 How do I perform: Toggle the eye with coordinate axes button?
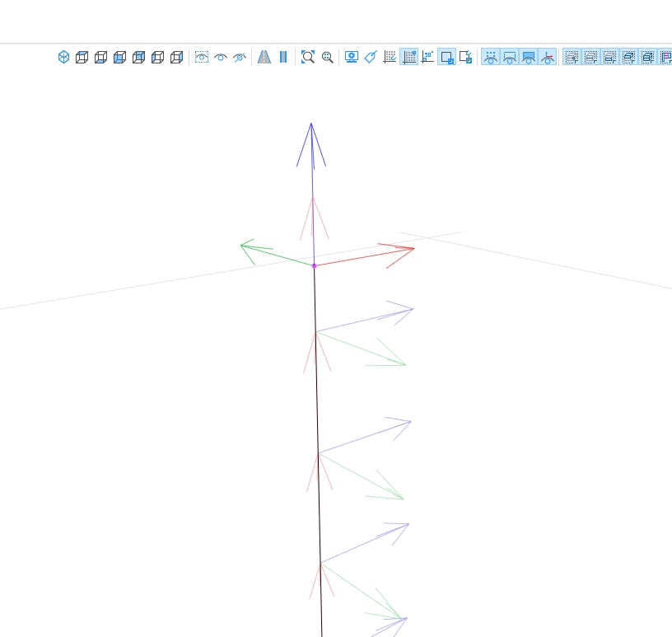pos(548,57)
